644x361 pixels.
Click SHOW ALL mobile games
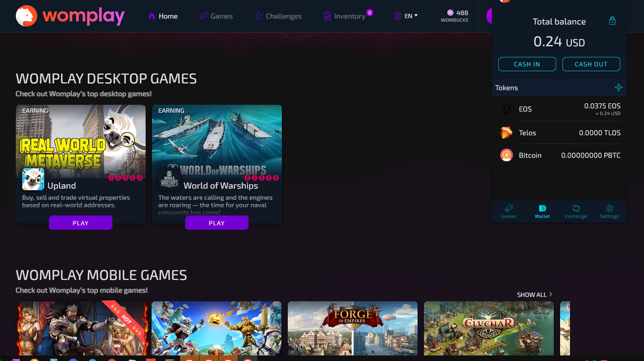coord(535,295)
